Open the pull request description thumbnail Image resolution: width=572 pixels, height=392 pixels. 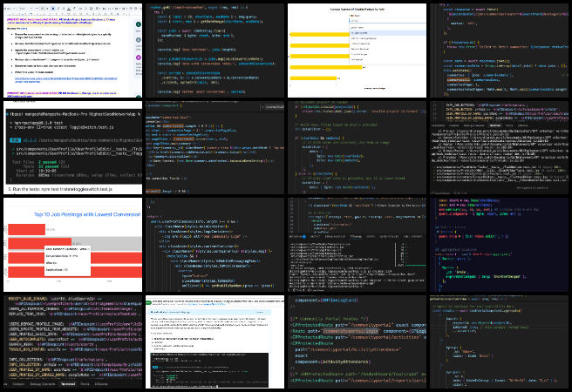(214, 341)
